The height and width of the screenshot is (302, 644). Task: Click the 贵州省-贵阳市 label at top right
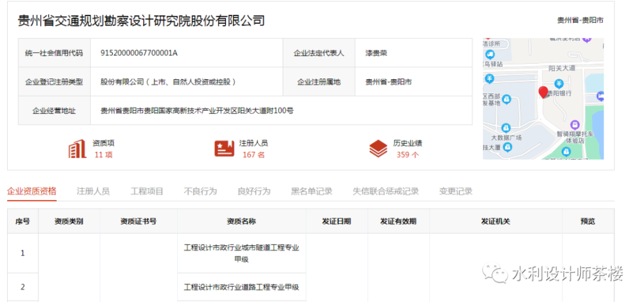point(580,21)
